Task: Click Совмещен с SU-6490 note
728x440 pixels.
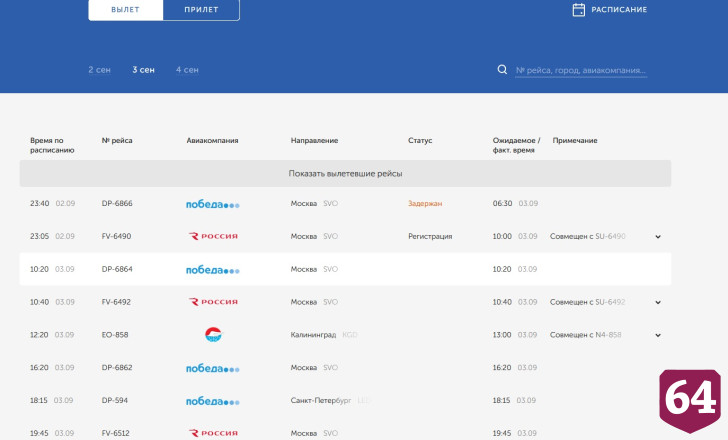Action: (x=588, y=236)
